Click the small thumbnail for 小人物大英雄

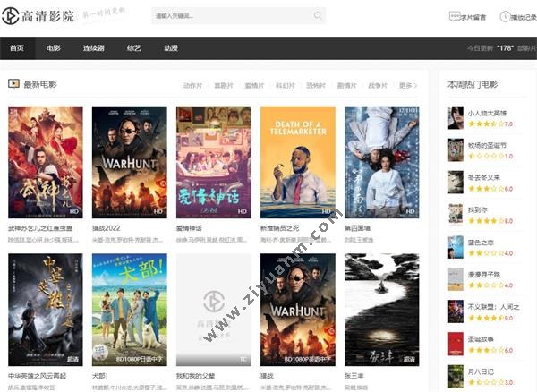tap(456, 118)
